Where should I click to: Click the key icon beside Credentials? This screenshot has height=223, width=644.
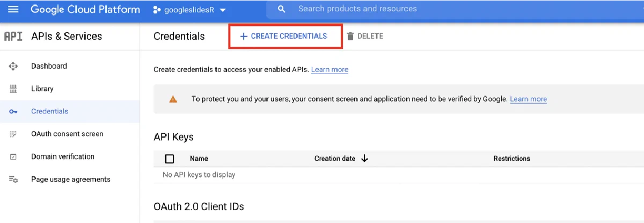tap(13, 112)
